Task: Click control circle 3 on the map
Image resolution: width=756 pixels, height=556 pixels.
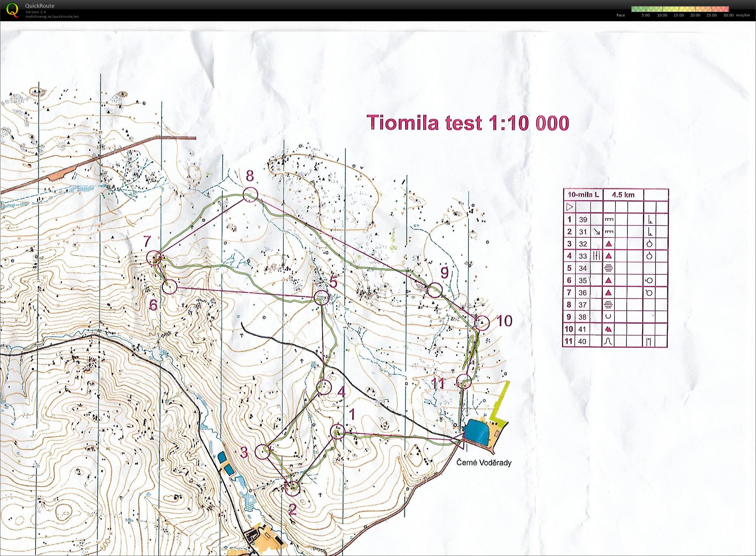Action: [263, 452]
